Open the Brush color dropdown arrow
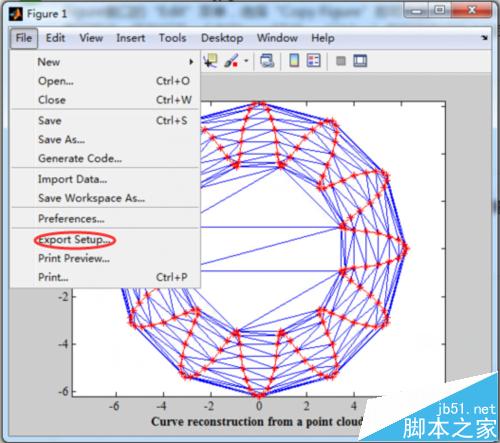 click(x=246, y=61)
